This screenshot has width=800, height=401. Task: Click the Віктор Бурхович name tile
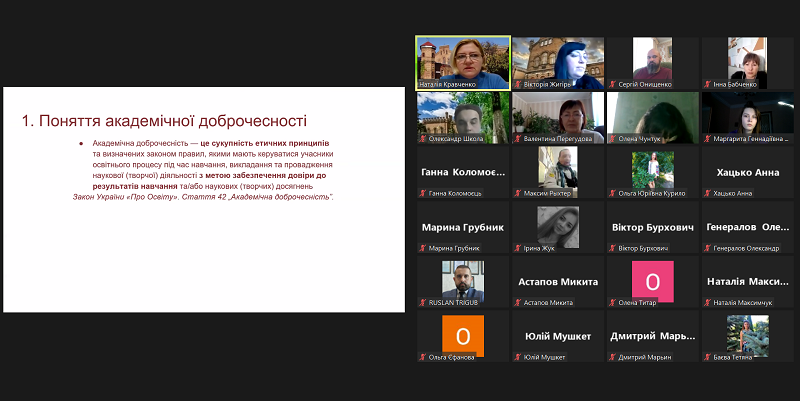point(652,227)
